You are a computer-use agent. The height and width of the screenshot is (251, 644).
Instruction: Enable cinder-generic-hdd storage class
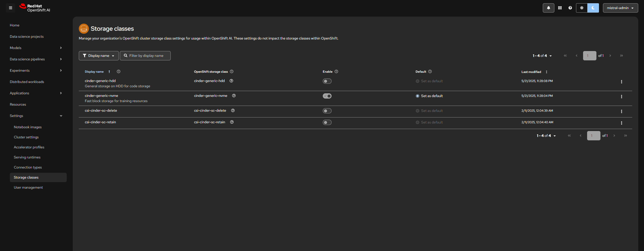coord(327,81)
